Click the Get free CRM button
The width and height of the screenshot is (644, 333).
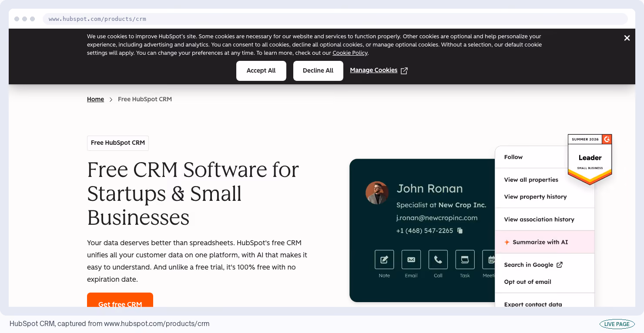tap(120, 300)
